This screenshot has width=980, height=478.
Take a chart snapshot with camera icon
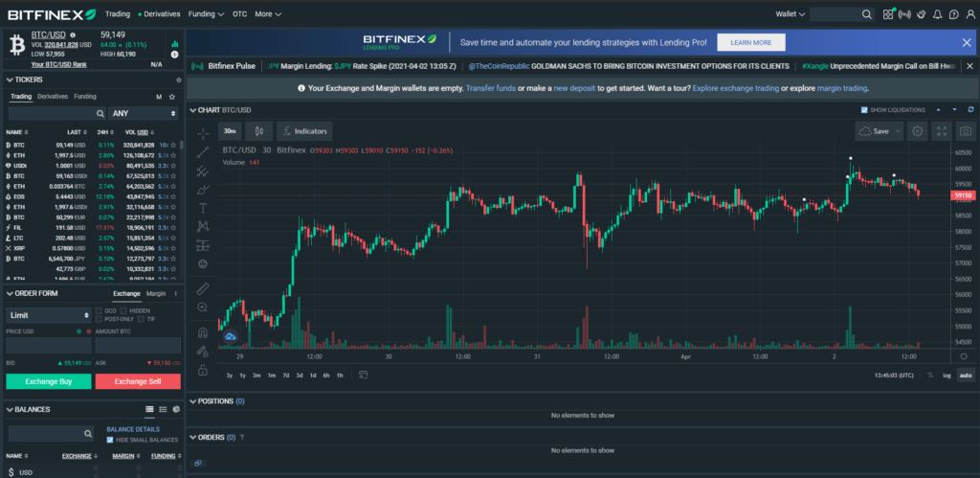coord(967,131)
